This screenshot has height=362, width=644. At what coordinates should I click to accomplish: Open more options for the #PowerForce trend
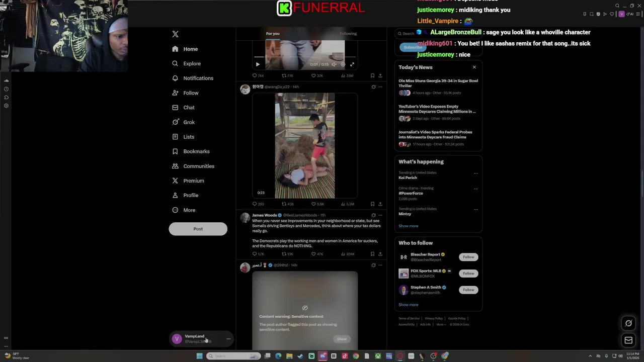click(475, 189)
